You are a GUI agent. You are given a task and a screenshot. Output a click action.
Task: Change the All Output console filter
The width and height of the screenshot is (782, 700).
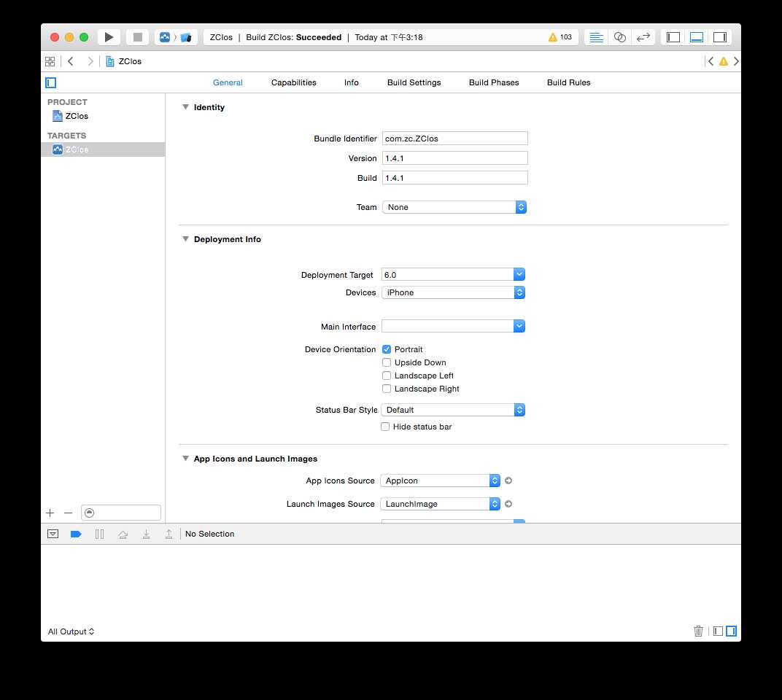(x=71, y=631)
